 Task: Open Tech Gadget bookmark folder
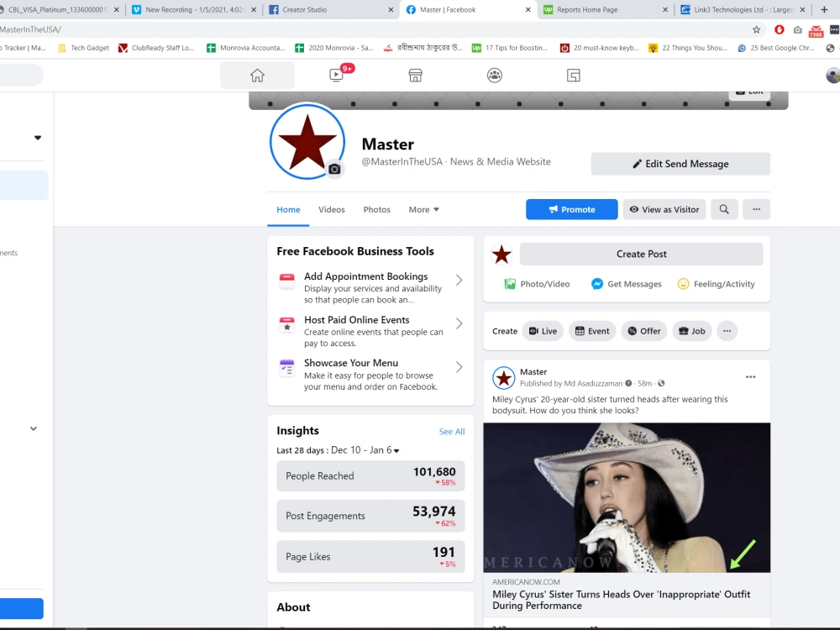point(83,48)
